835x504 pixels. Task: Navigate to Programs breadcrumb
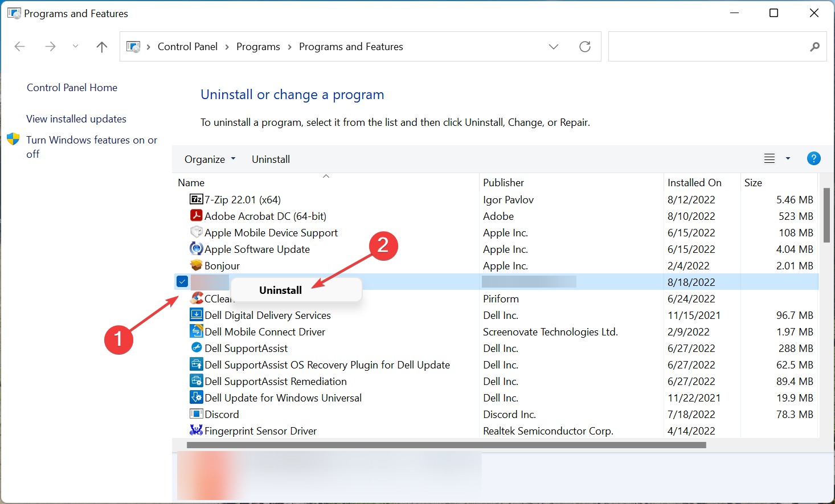pos(258,47)
